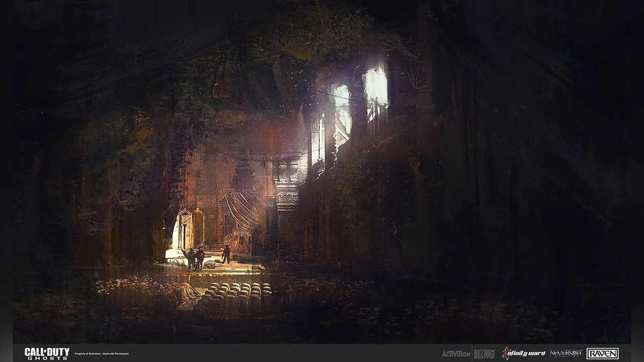Click the bright glowing upper window
644x362 pixels.
click(x=376, y=85)
